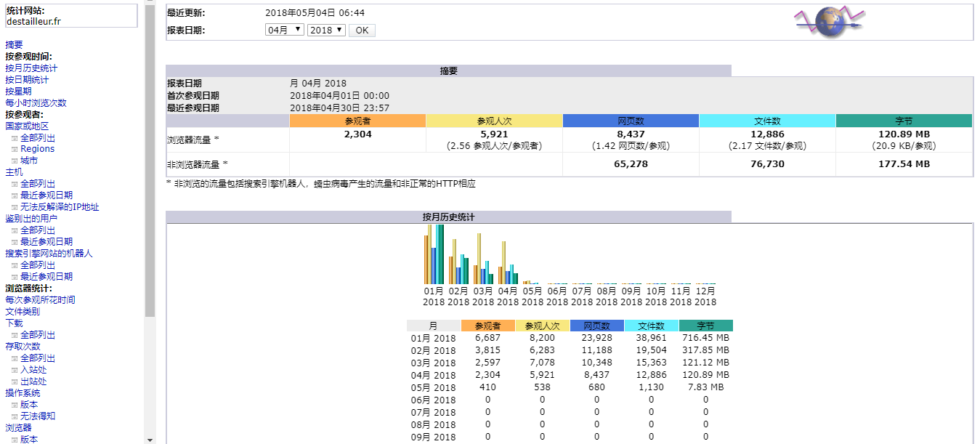980x444 pixels.
Task: Go to 每小时浏览次数 section
Action: click(36, 103)
